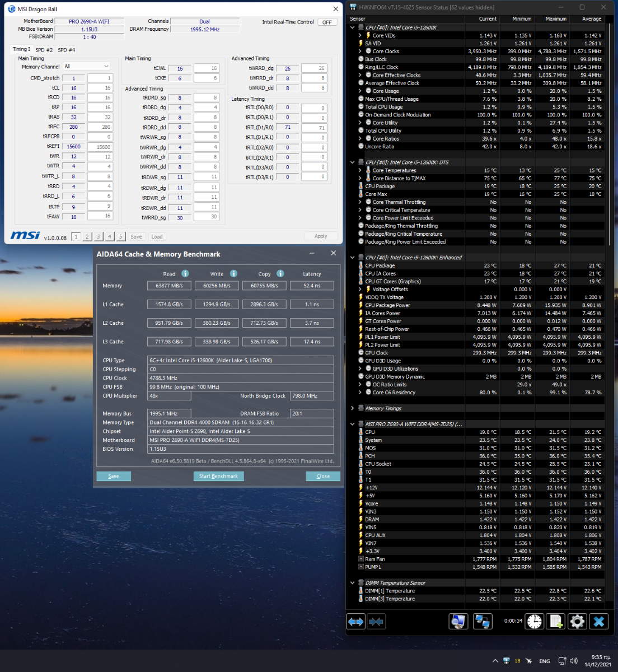Click the info icon next to Write
Image resolution: width=618 pixels, height=672 pixels.
233,273
